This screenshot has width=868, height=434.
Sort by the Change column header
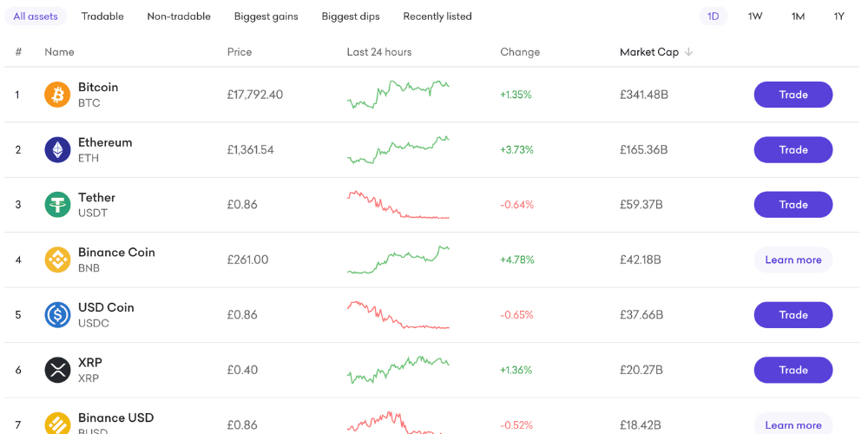click(520, 52)
